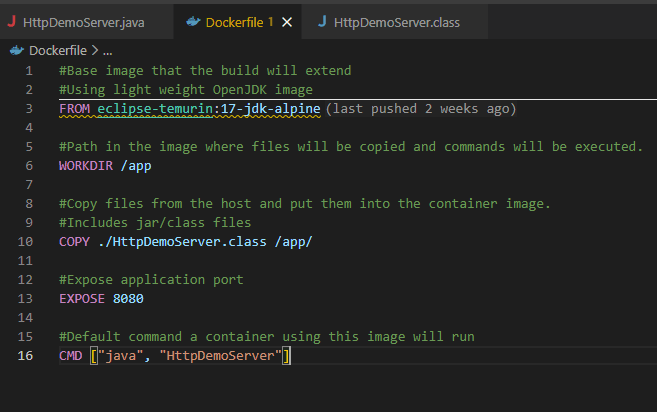Click line number 16 in the gutter
Image resolution: width=657 pixels, height=412 pixels.
pyautogui.click(x=26, y=355)
